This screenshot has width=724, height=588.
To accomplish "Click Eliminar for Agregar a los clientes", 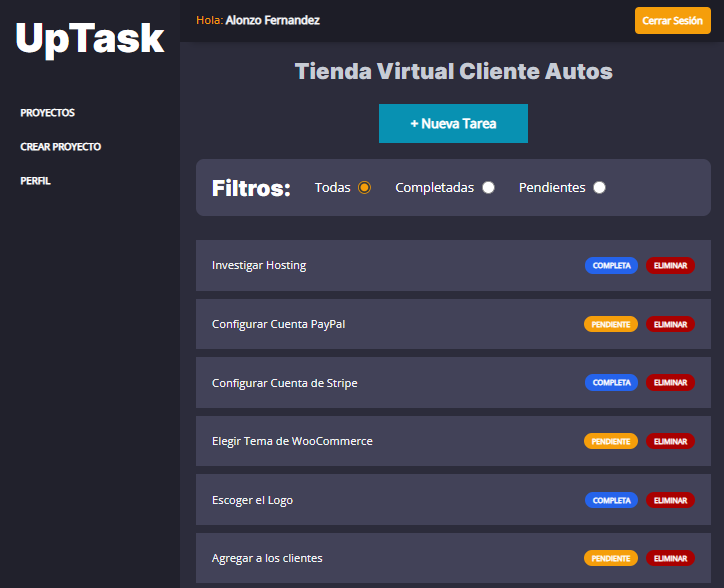I will tap(670, 558).
